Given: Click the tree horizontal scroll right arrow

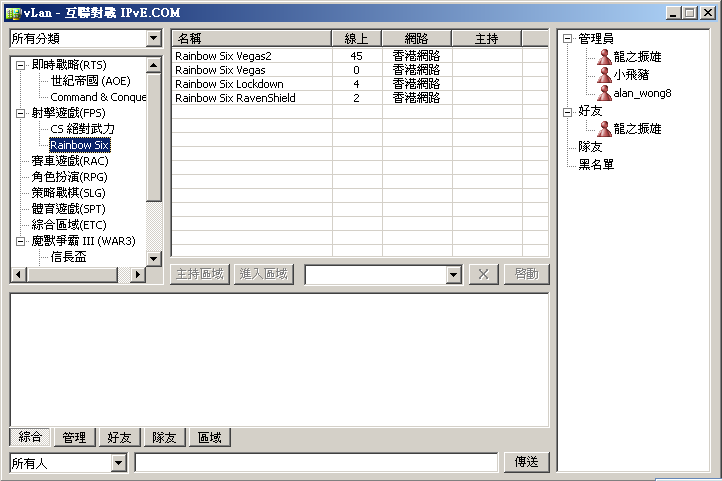Looking at the screenshot, I should (137, 275).
